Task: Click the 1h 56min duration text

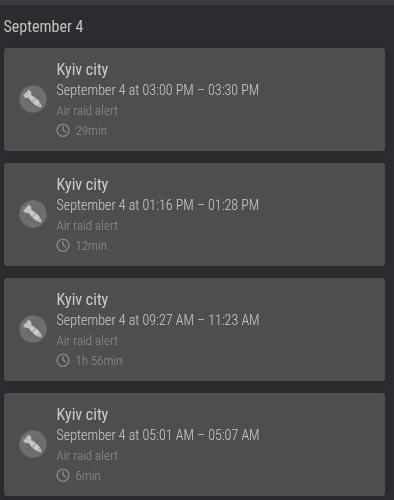Action: [99, 361]
